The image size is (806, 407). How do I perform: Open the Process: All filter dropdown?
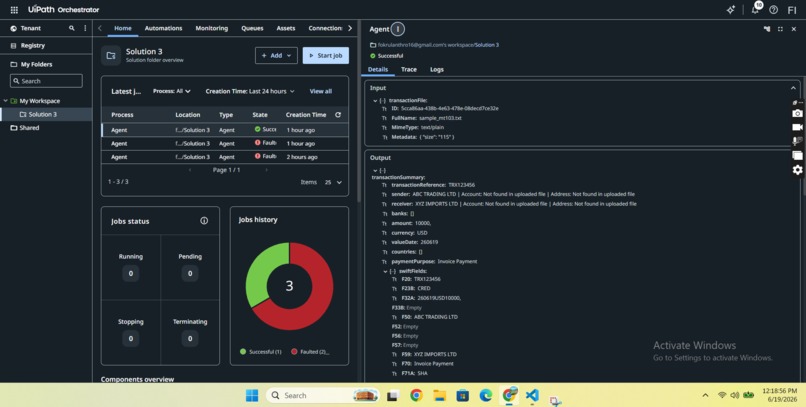[x=172, y=91]
